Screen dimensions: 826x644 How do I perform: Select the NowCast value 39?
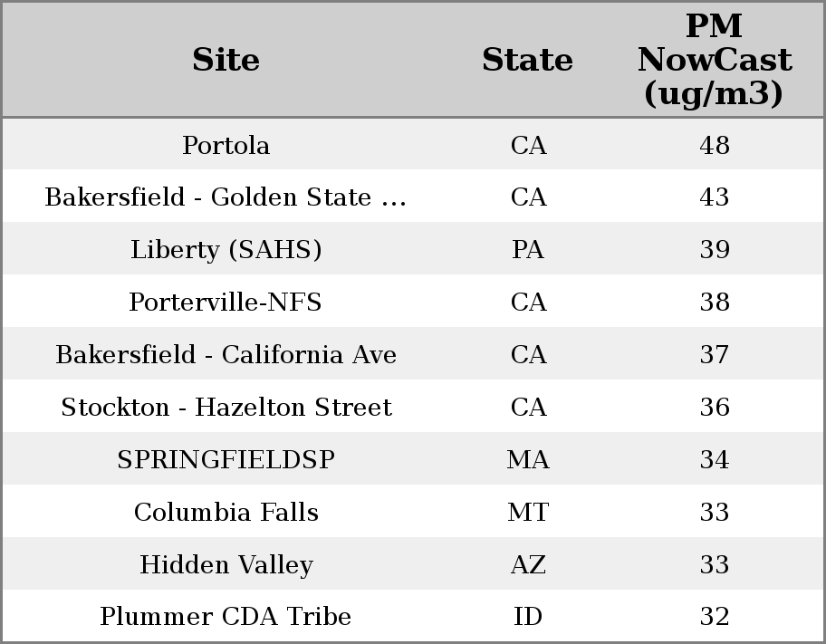click(715, 250)
